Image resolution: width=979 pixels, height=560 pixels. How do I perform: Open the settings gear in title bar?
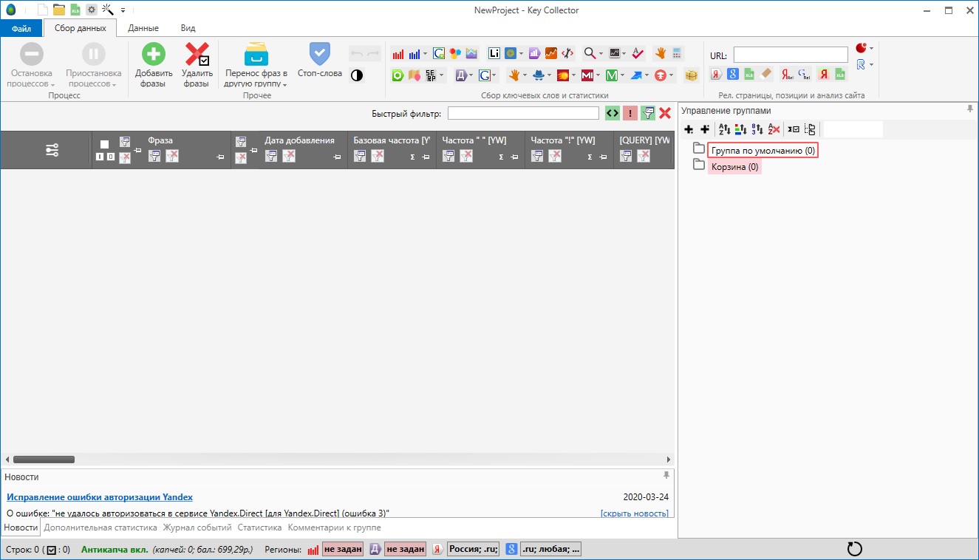[92, 10]
